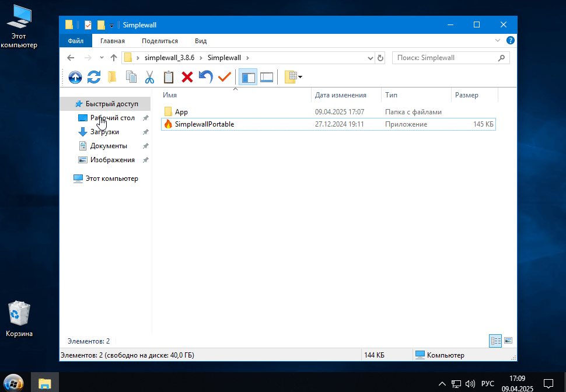
Task: Select Этот компьютер in the navigation pane
Action: (x=112, y=178)
